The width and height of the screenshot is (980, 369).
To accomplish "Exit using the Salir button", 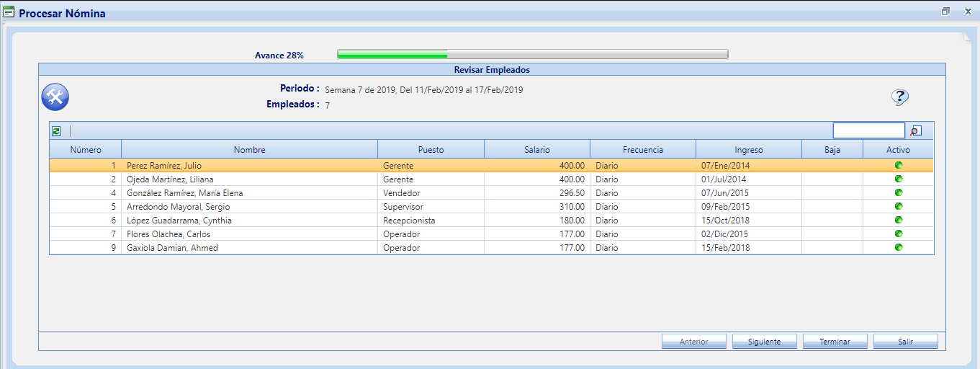I will coord(906,342).
